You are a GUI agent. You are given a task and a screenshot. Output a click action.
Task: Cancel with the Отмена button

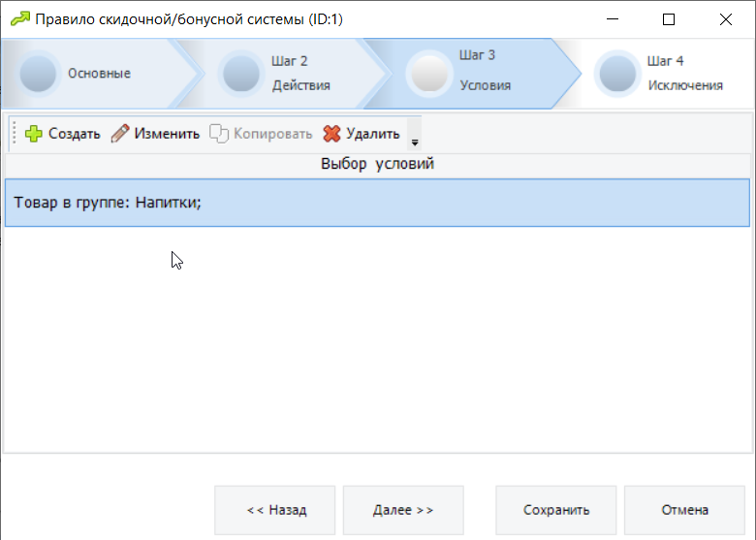(x=684, y=510)
